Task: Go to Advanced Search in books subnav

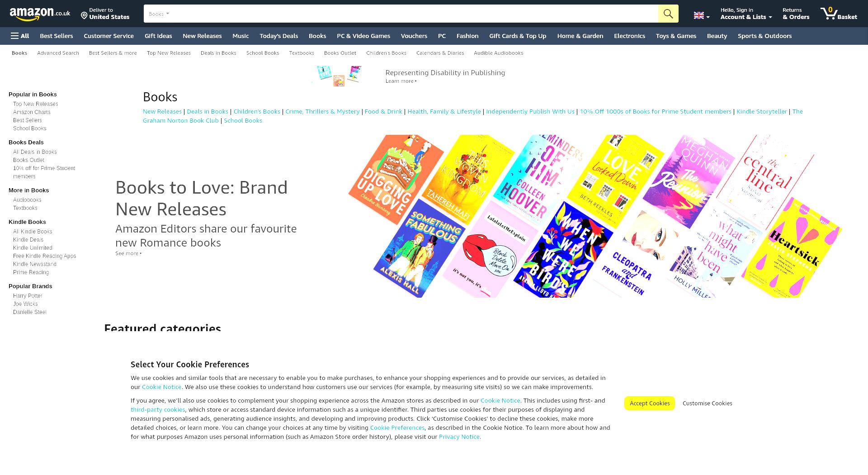Action: [x=58, y=53]
